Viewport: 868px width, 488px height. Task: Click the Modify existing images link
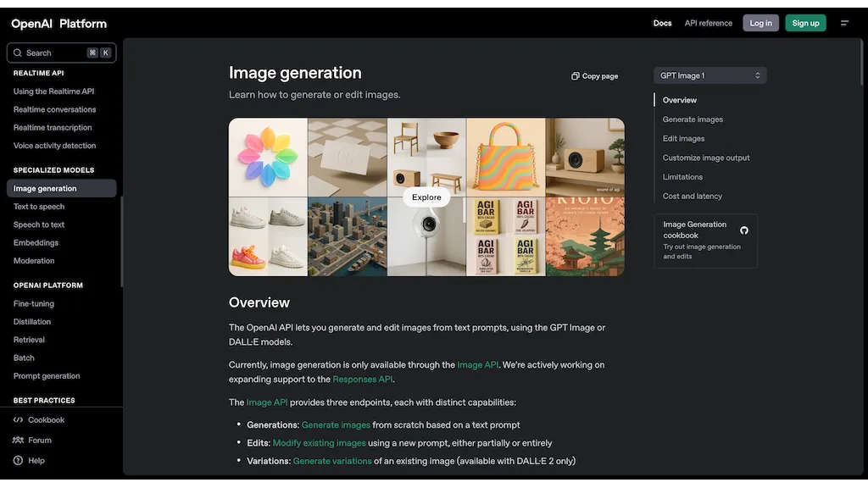319,443
